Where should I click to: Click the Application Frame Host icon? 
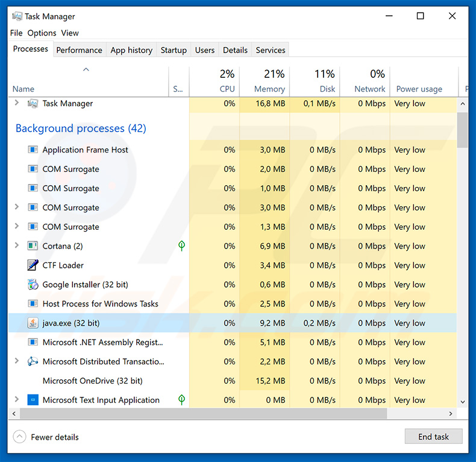point(33,150)
